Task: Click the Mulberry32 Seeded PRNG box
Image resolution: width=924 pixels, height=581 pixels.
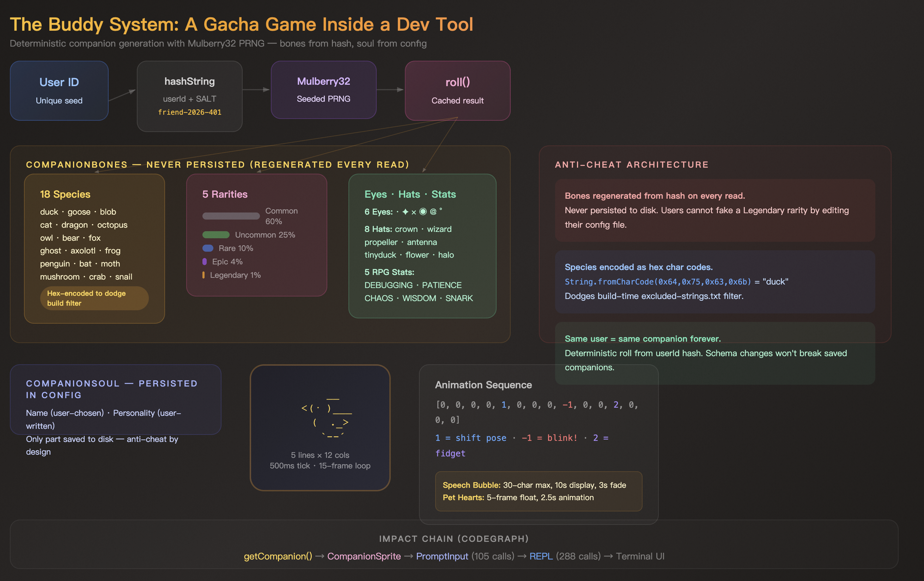Action: coord(323,90)
